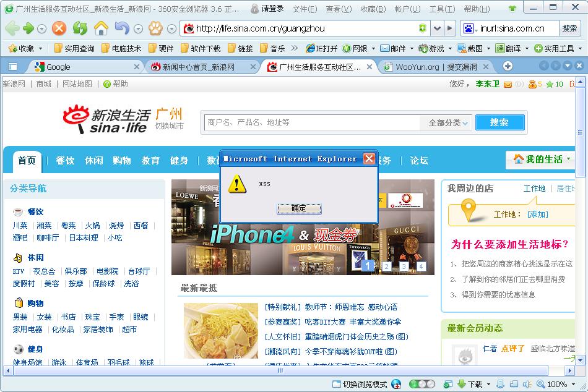The image size is (588, 392).
Task: Open dropdown arrow next to back/forward
Action: pos(41,28)
